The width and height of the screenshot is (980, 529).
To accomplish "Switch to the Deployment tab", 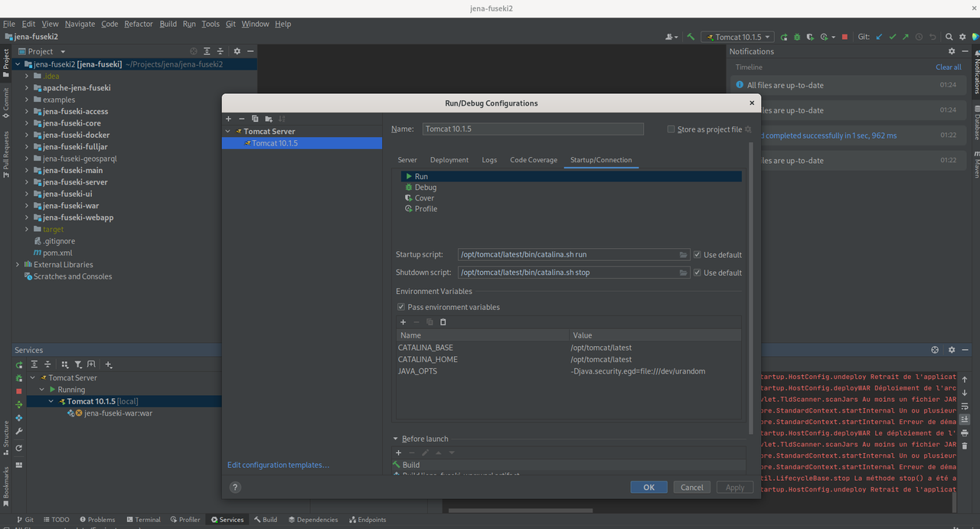I will [449, 160].
